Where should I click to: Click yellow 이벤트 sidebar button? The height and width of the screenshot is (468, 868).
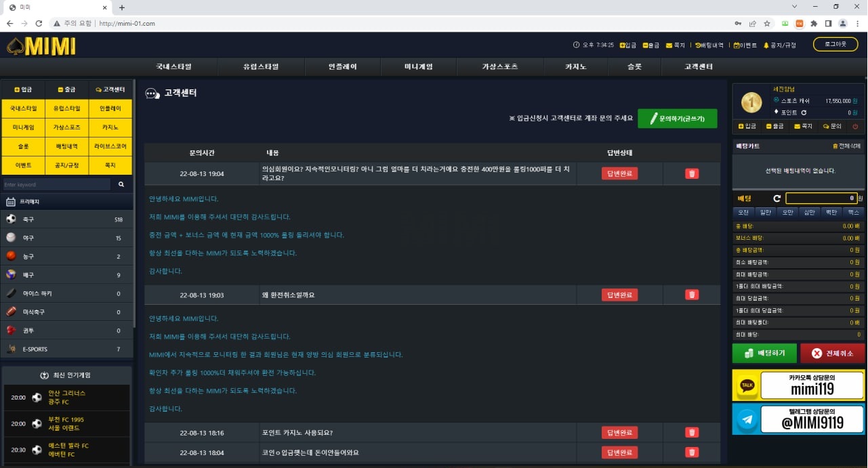click(23, 165)
